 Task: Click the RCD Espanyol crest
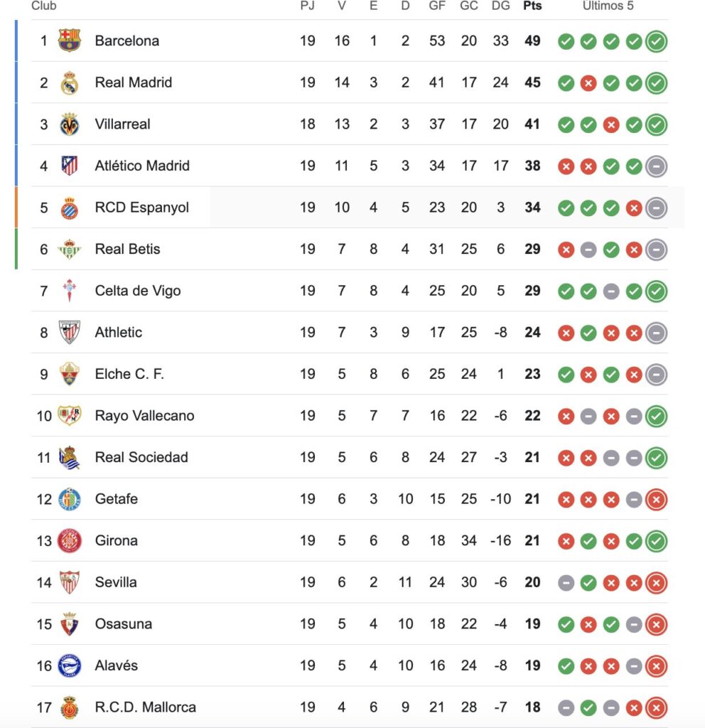pyautogui.click(x=70, y=208)
